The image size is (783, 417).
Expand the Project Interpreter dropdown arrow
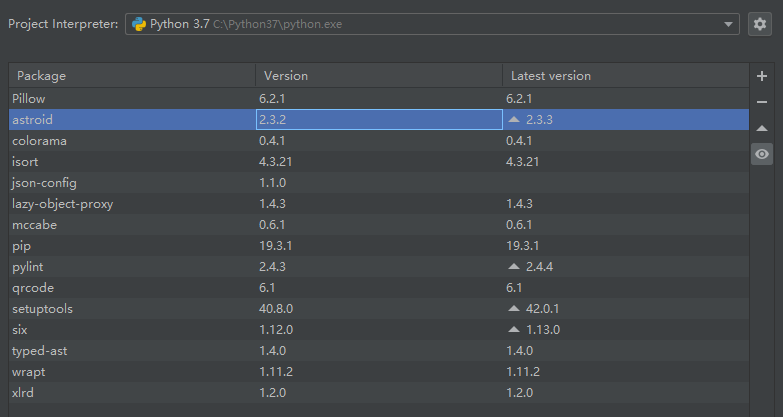(x=728, y=24)
